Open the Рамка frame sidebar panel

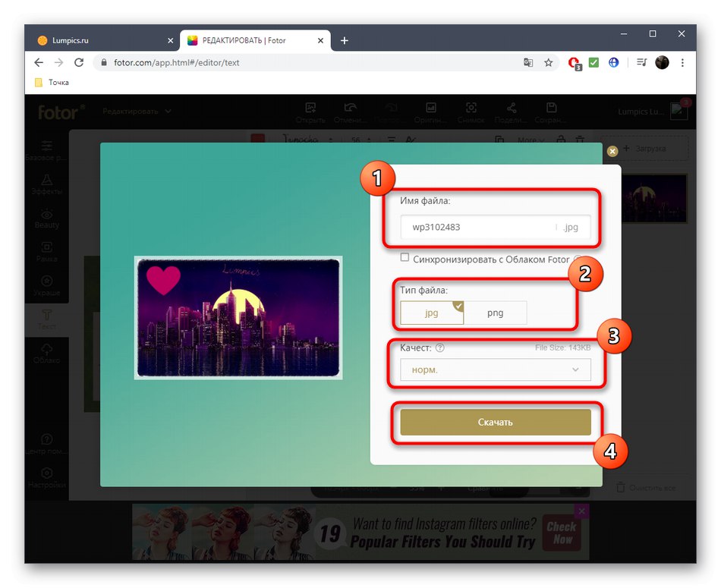pos(46,252)
